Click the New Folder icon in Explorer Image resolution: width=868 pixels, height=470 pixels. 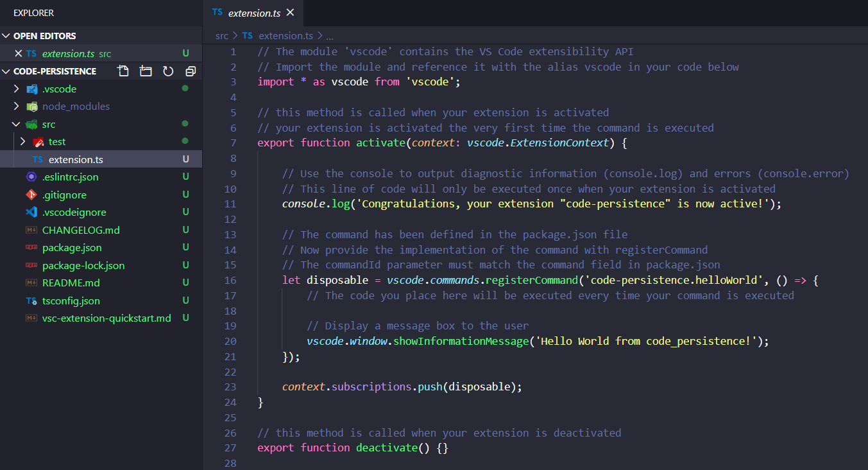pyautogui.click(x=145, y=71)
